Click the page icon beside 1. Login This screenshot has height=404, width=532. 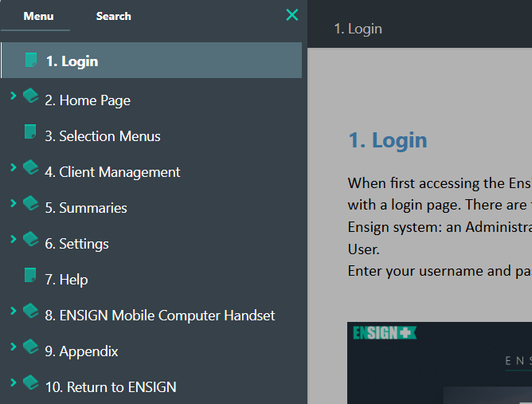pyautogui.click(x=31, y=60)
